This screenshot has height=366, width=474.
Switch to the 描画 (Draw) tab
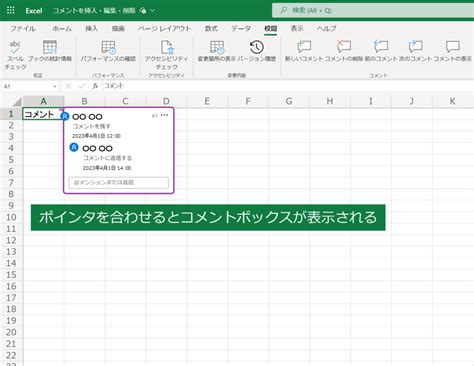[x=118, y=29]
